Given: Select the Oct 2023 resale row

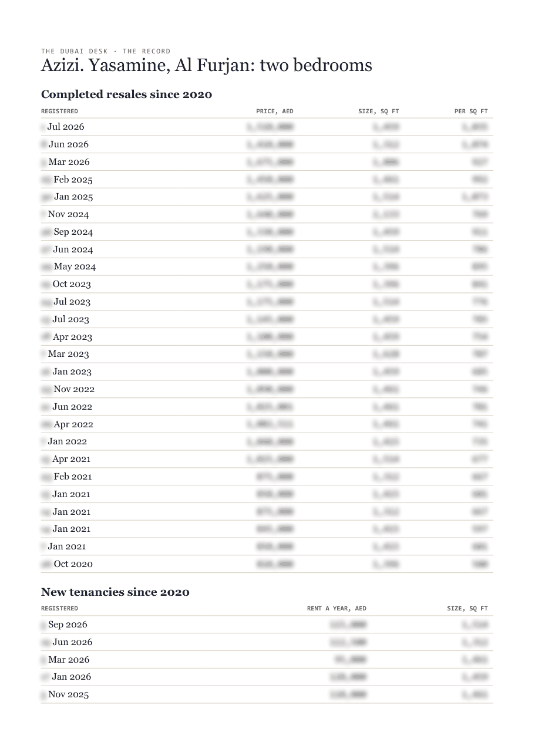Looking at the screenshot, I should coord(267,284).
